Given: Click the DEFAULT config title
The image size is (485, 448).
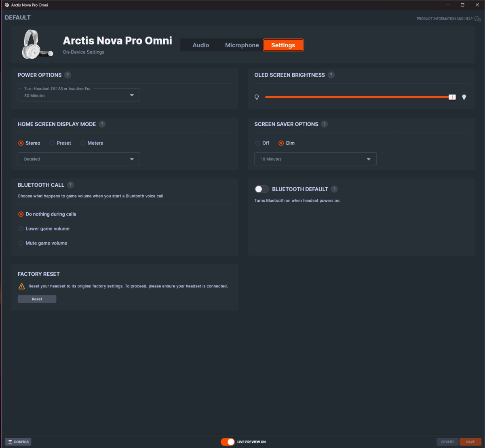Looking at the screenshot, I should pyautogui.click(x=18, y=18).
